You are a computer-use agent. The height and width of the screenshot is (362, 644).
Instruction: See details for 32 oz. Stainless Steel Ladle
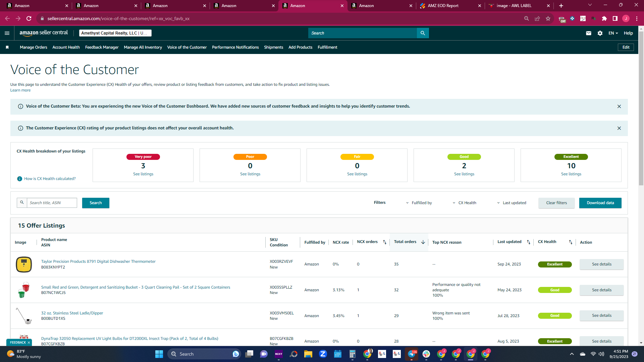[601, 316]
